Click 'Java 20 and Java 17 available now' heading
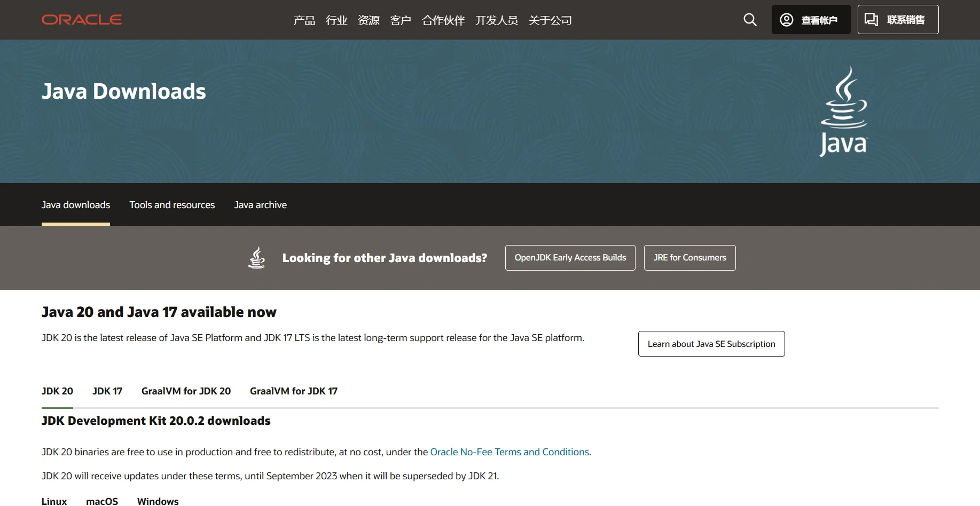The width and height of the screenshot is (980, 506). click(x=159, y=312)
